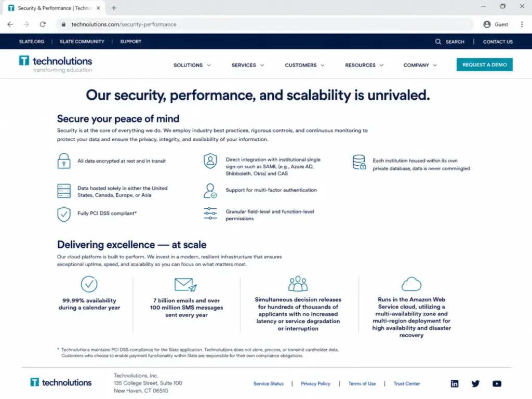
Task: Click the PCI DSS shield checkmark icon
Action: [x=64, y=214]
